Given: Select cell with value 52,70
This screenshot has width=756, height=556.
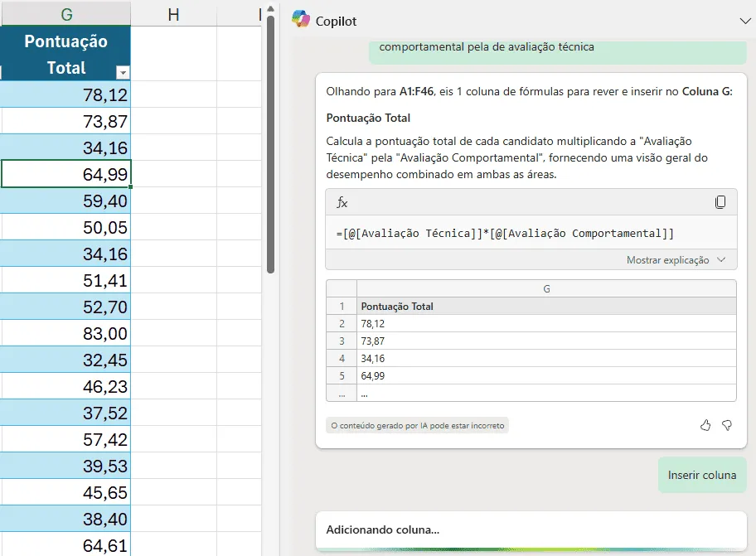Looking at the screenshot, I should pos(65,307).
